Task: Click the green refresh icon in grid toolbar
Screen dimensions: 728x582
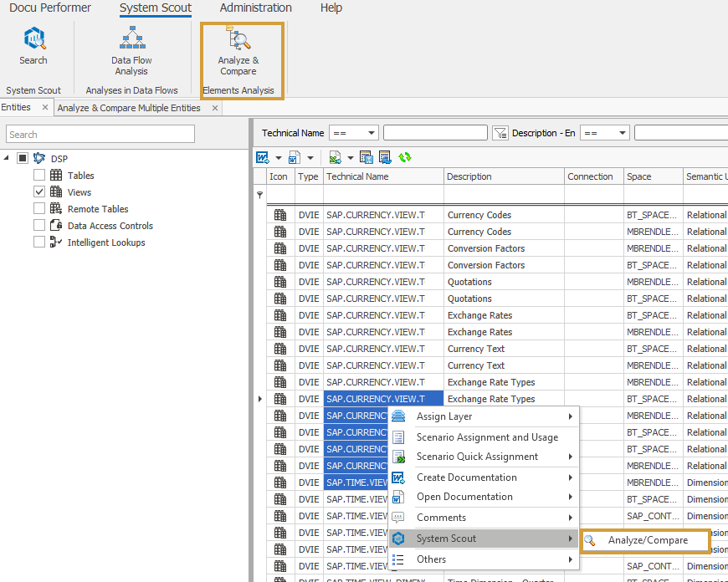Action: pos(405,157)
